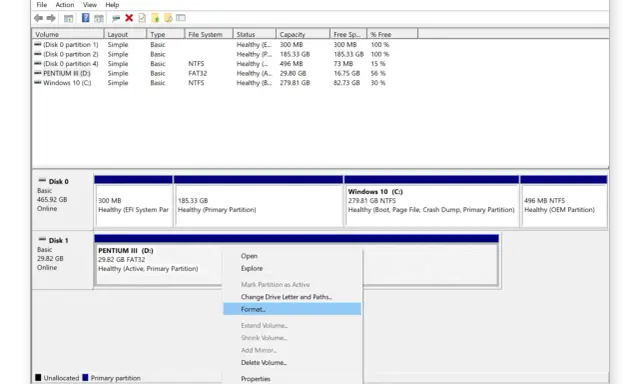Sort by the Volume column header

point(68,34)
